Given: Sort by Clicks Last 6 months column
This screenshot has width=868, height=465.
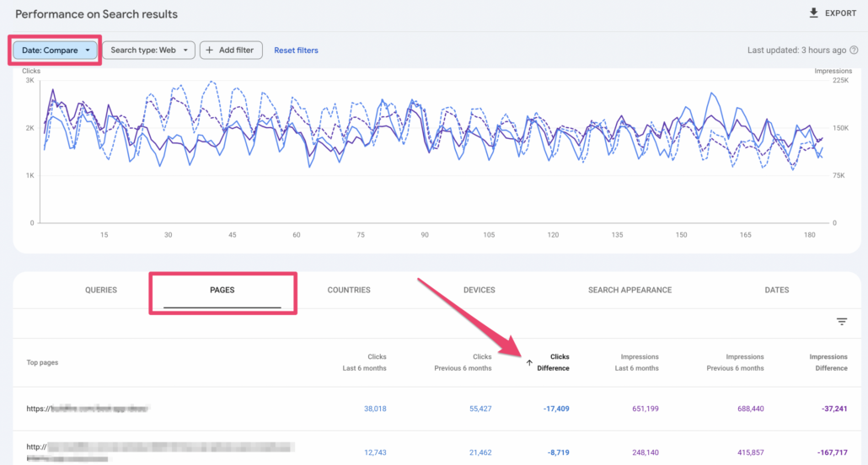Looking at the screenshot, I should [365, 362].
